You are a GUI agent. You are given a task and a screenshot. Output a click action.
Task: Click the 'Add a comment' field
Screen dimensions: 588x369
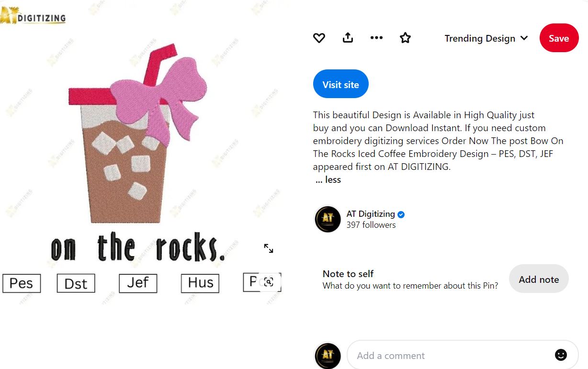(x=463, y=355)
